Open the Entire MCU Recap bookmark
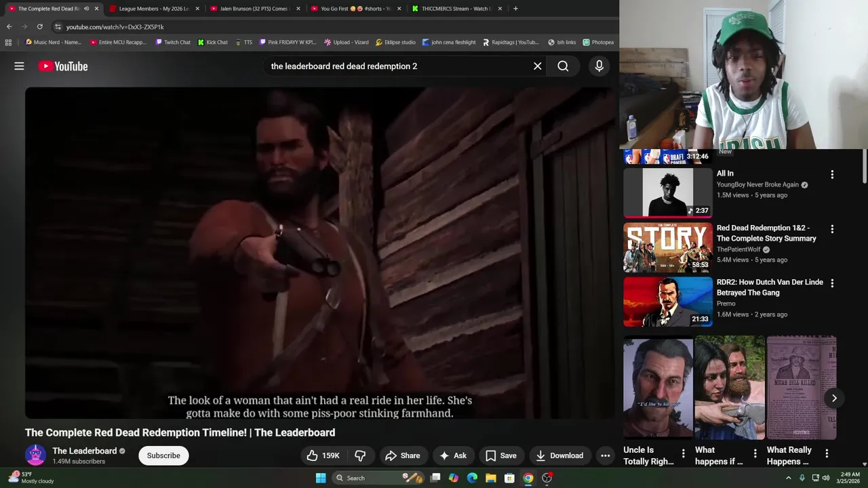Viewport: 868px width, 488px height. [x=118, y=42]
